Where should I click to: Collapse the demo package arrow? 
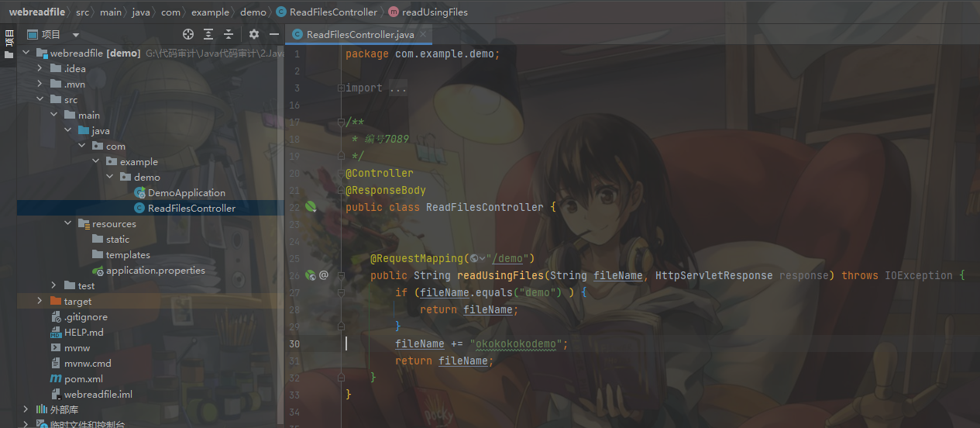pyautogui.click(x=110, y=177)
